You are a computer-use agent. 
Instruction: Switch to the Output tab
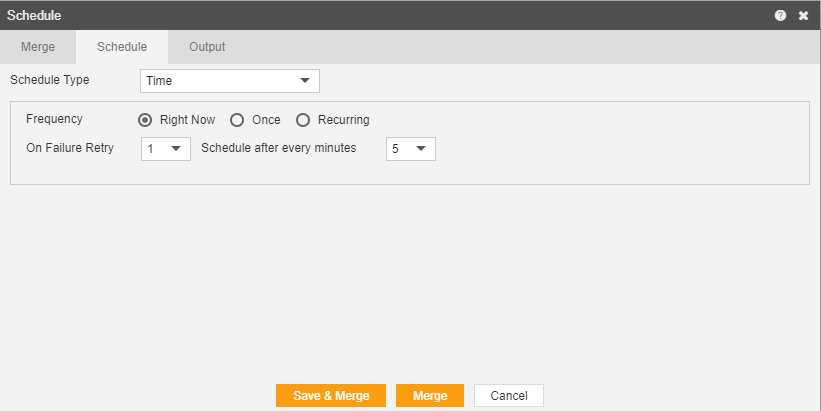pyautogui.click(x=207, y=47)
